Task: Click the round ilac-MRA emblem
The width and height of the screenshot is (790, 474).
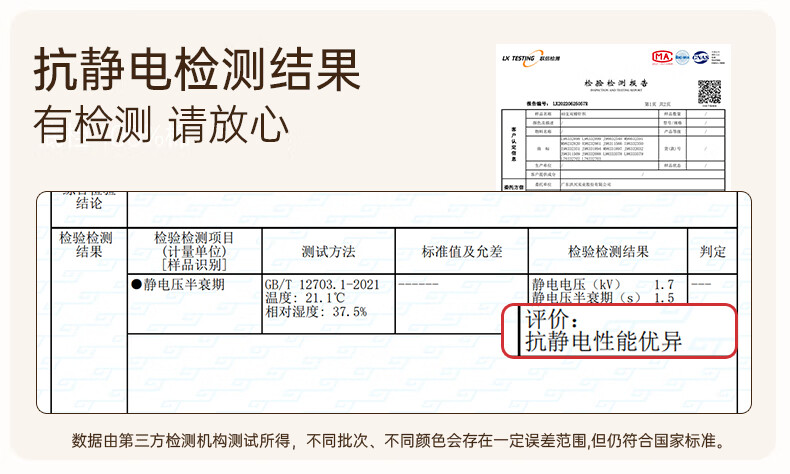Action: click(683, 57)
